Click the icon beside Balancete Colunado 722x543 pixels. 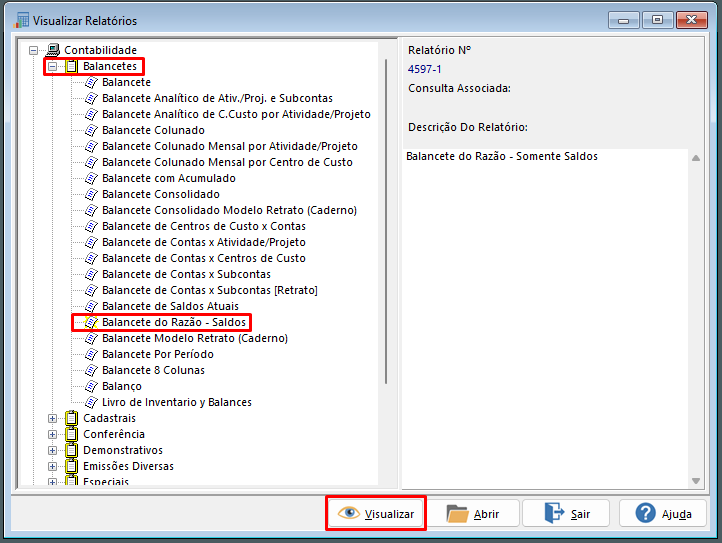coord(91,130)
